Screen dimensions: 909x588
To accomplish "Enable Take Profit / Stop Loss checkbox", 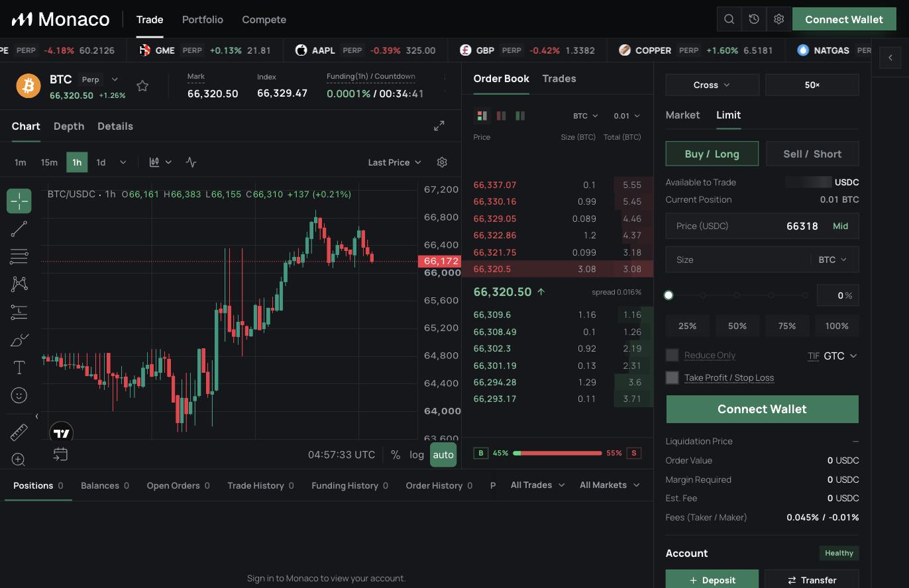I will coord(672,377).
